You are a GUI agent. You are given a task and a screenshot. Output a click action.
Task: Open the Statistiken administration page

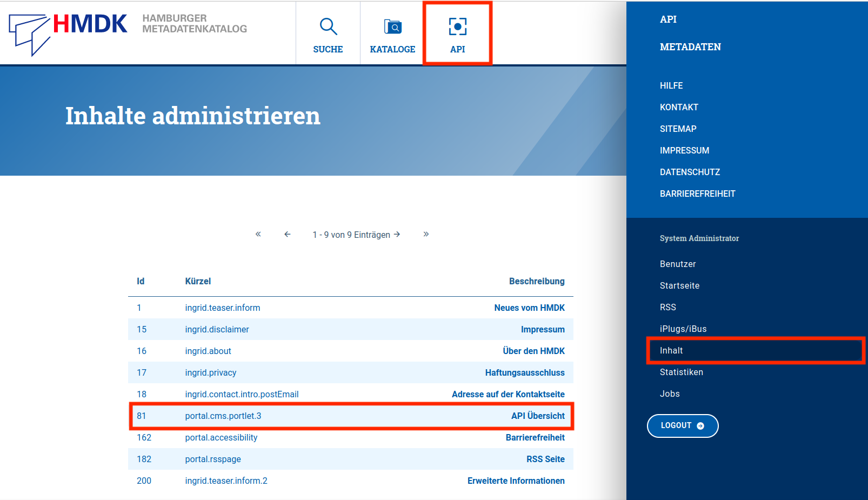pyautogui.click(x=682, y=372)
